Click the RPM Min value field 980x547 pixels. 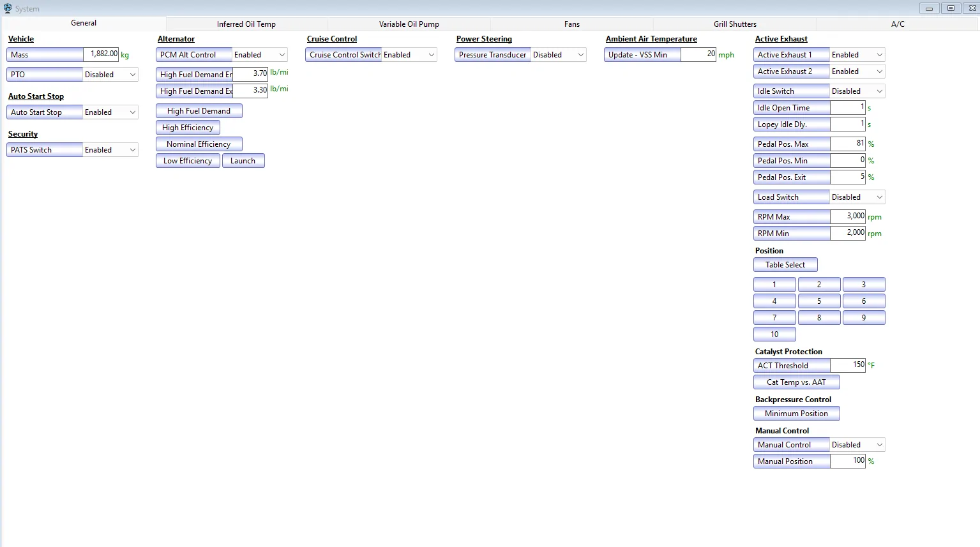click(848, 233)
